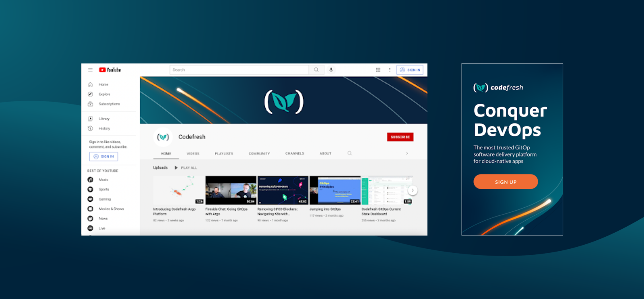Click Play All icon for uploads
644x299 pixels.
point(176,168)
